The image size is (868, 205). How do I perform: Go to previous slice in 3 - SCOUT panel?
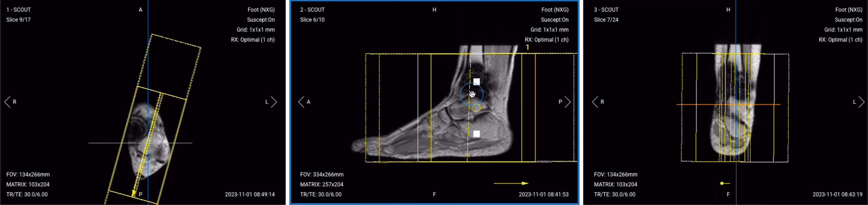pyautogui.click(x=595, y=102)
